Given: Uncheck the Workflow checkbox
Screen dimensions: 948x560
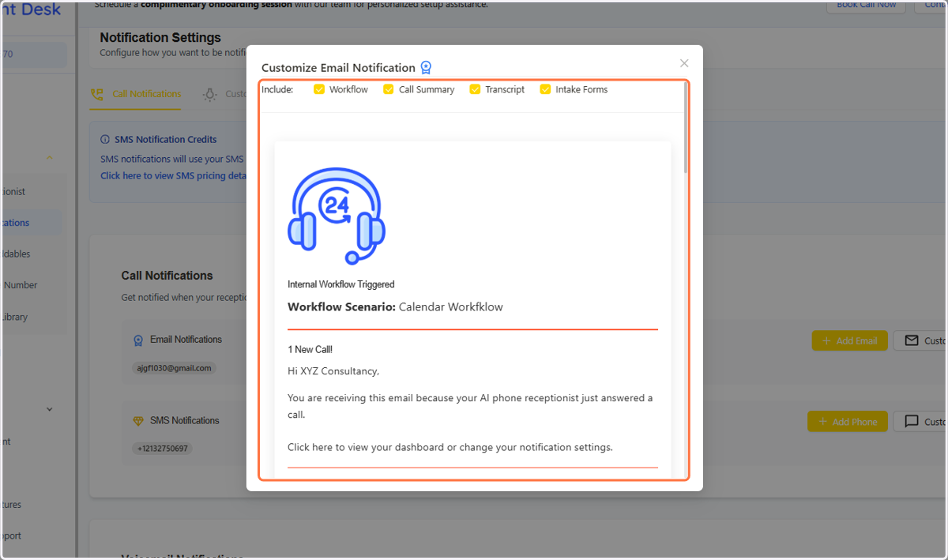Looking at the screenshot, I should (x=319, y=89).
